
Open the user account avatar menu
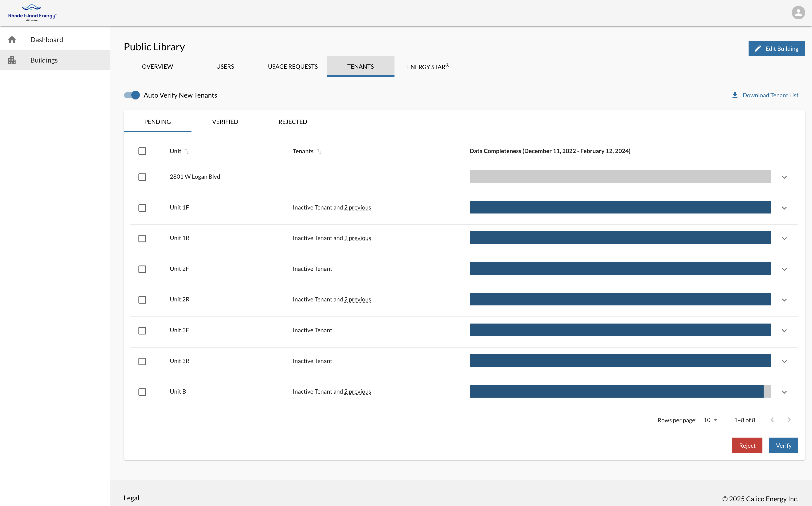[x=798, y=13]
